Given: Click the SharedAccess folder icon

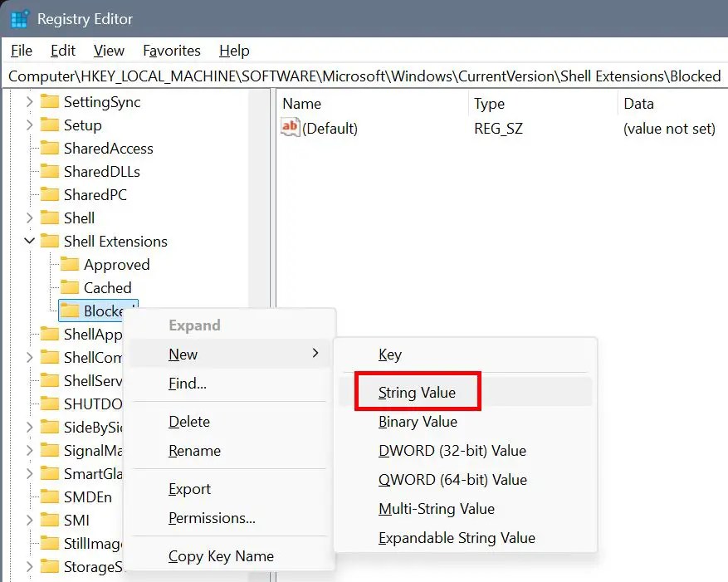Looking at the screenshot, I should point(50,148).
